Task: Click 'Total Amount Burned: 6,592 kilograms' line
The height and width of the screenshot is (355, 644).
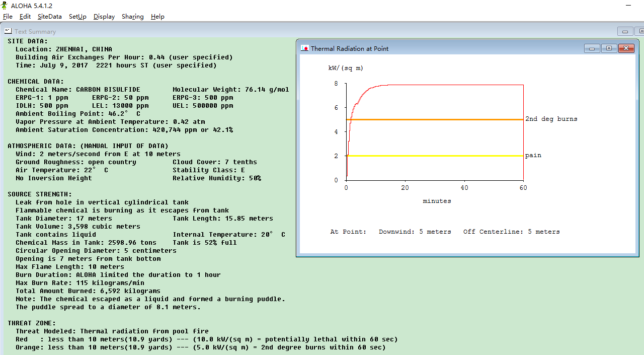Action: 88,291
